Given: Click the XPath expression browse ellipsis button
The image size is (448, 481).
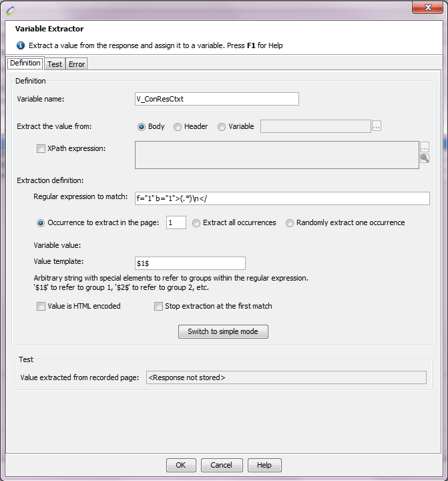Looking at the screenshot, I should click(424, 147).
